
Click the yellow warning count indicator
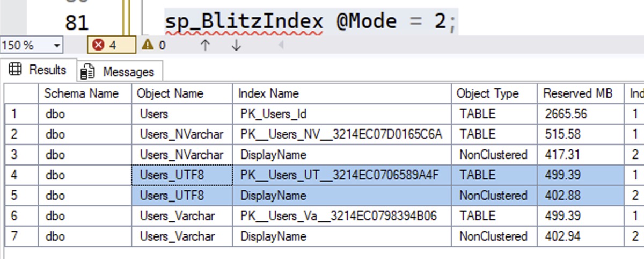click(x=153, y=45)
